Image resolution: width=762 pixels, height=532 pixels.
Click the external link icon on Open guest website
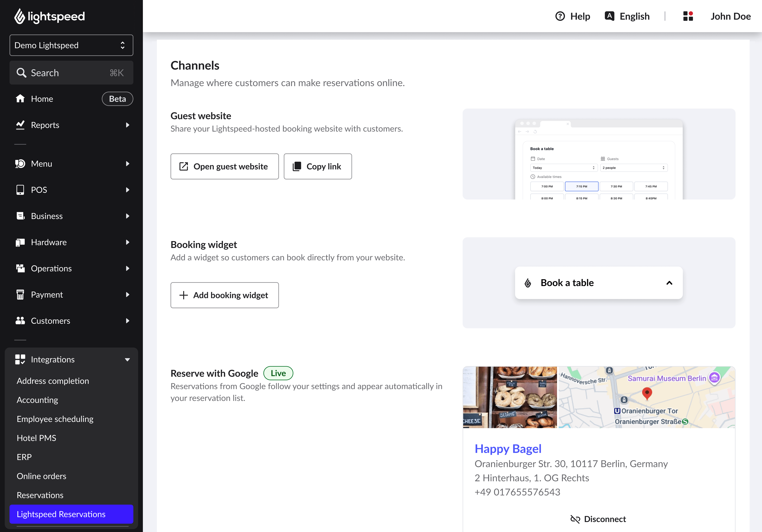coord(184,166)
